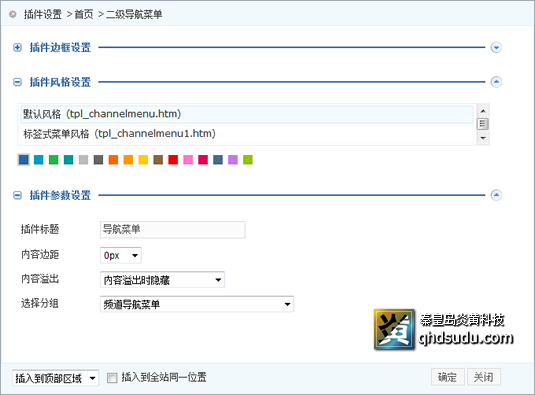535x395 pixels.
Task: Click 二级导航菜单 in the breadcrumb
Action: coord(134,14)
